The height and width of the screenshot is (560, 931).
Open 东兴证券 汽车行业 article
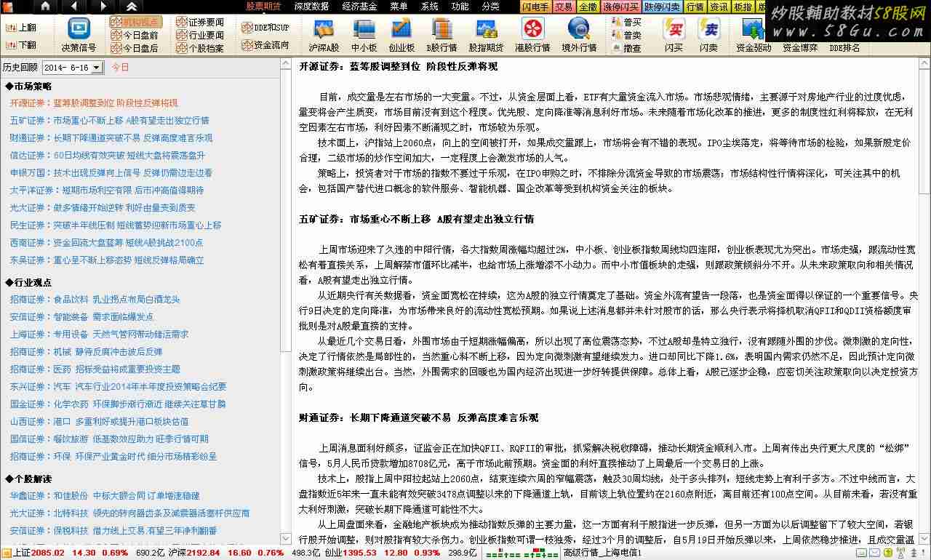(x=118, y=387)
